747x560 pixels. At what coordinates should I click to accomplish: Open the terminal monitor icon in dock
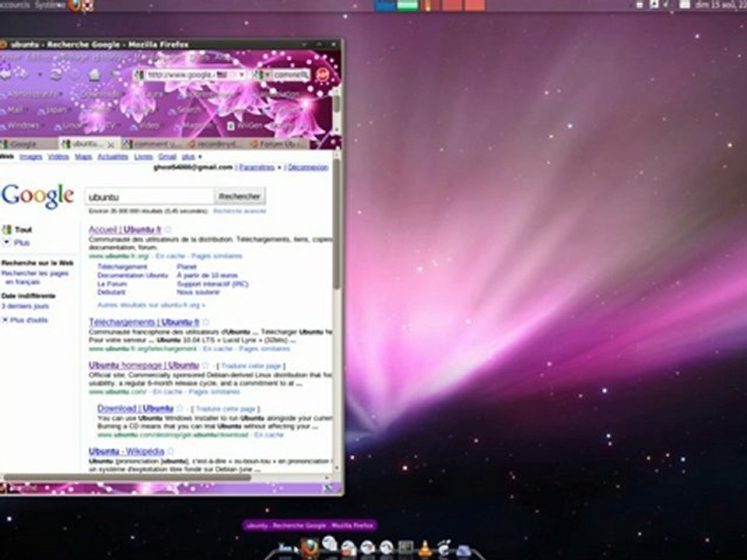pyautogui.click(x=406, y=548)
